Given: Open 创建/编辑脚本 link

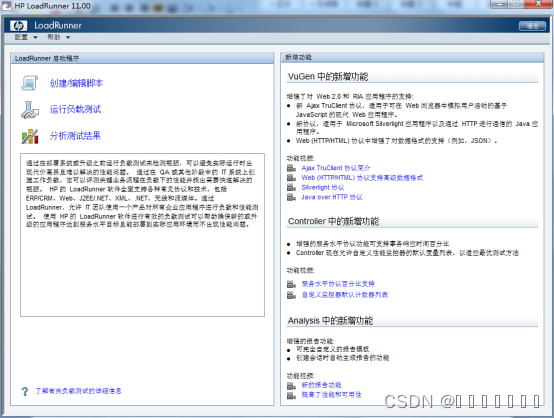Looking at the screenshot, I should (76, 83).
